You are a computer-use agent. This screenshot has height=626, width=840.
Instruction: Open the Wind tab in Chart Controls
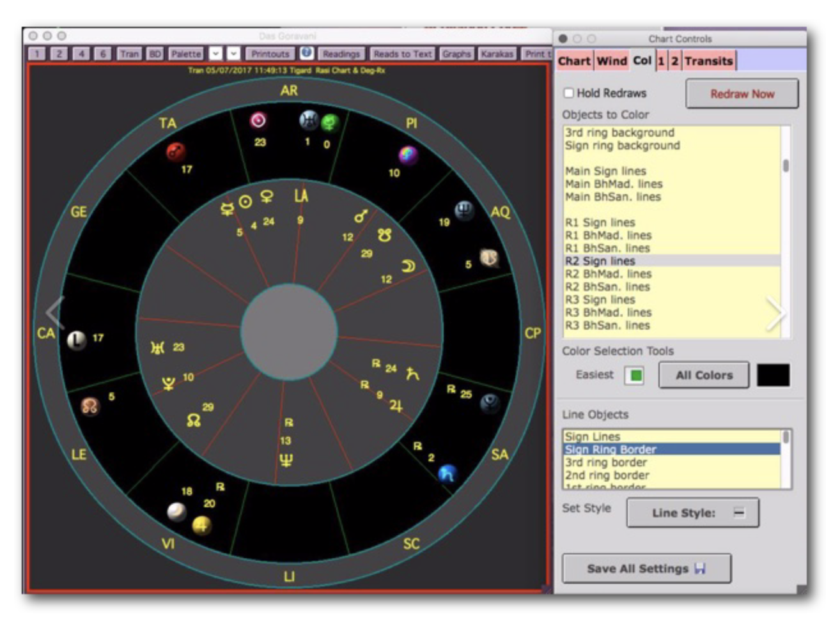click(612, 61)
